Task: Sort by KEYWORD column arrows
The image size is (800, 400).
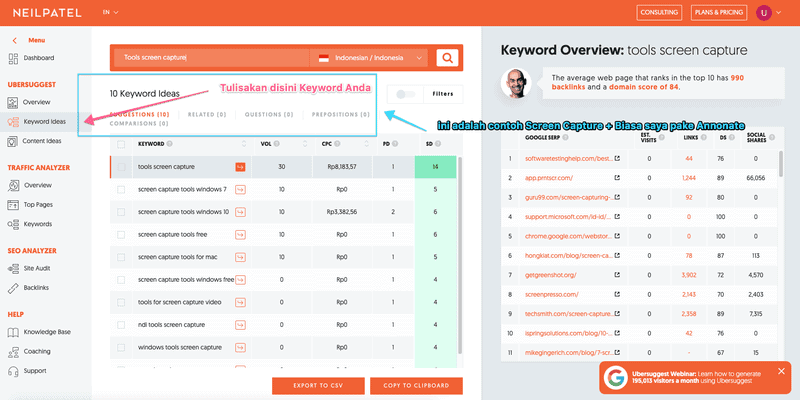Action: (x=244, y=144)
